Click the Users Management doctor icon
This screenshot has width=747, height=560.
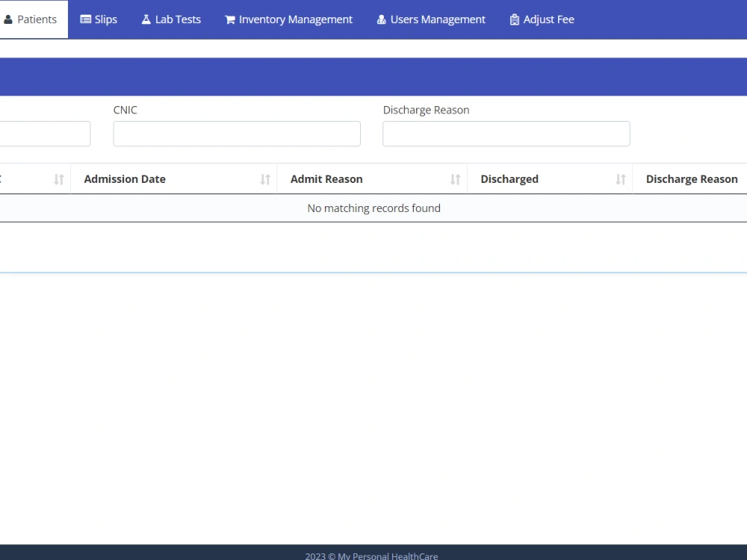pyautogui.click(x=382, y=19)
